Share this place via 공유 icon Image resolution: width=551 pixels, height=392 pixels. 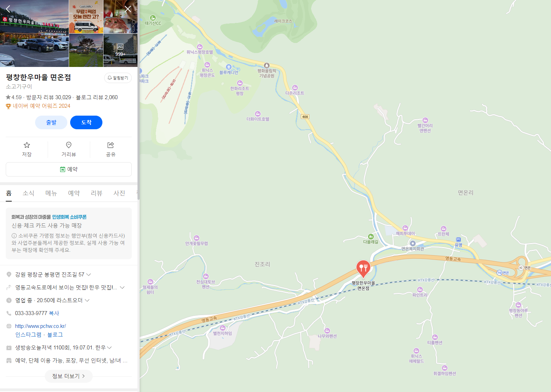tap(111, 149)
